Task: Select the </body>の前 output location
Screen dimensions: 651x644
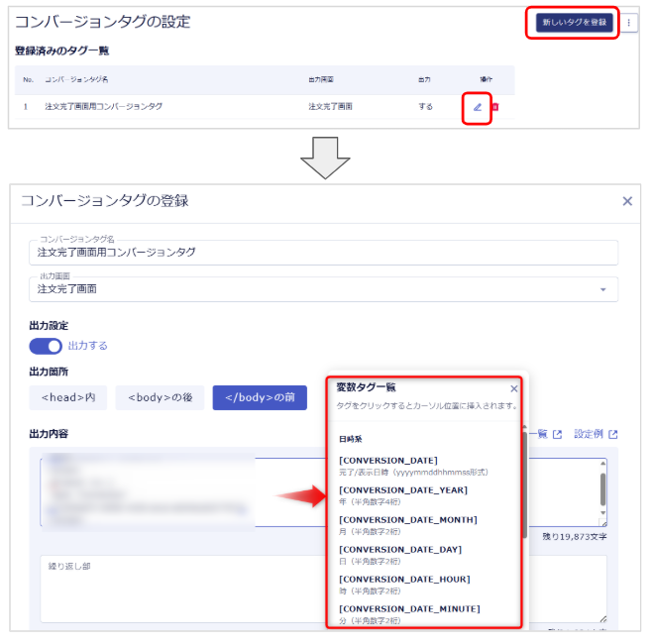Action: click(x=260, y=397)
